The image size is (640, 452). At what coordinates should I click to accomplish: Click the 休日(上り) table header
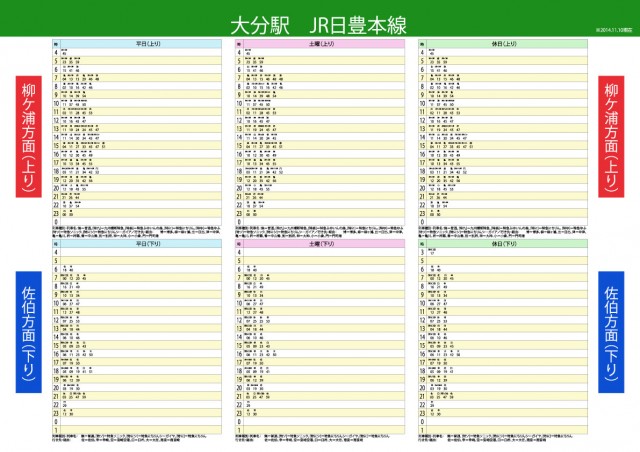507,44
